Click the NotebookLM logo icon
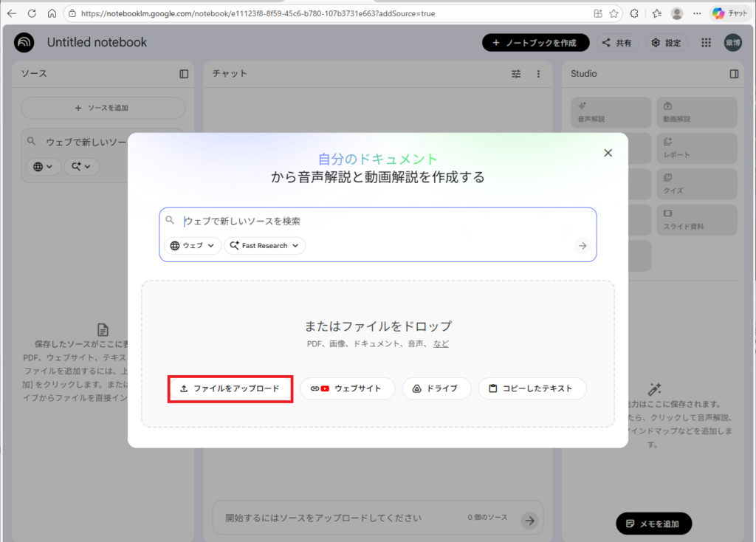Screen dimensions: 756x542 24,43
